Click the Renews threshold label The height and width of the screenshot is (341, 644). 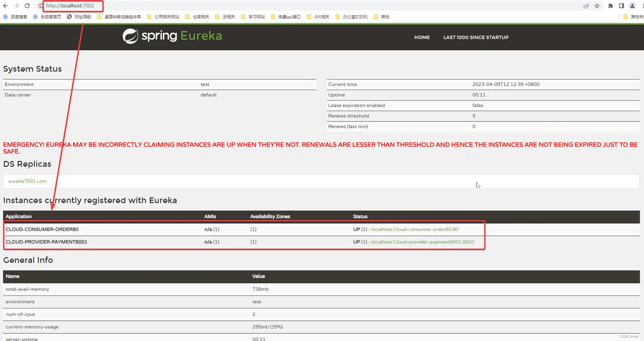[x=348, y=116]
